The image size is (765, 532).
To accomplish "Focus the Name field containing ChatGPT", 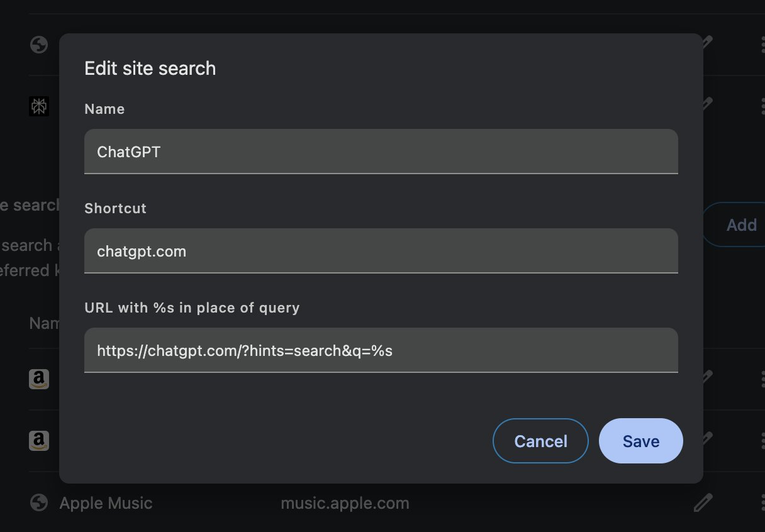I will (381, 152).
